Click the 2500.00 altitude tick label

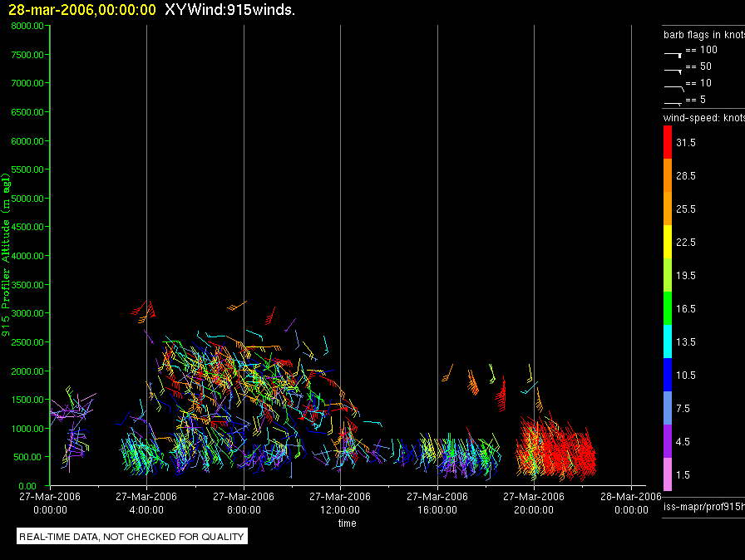[x=27, y=342]
